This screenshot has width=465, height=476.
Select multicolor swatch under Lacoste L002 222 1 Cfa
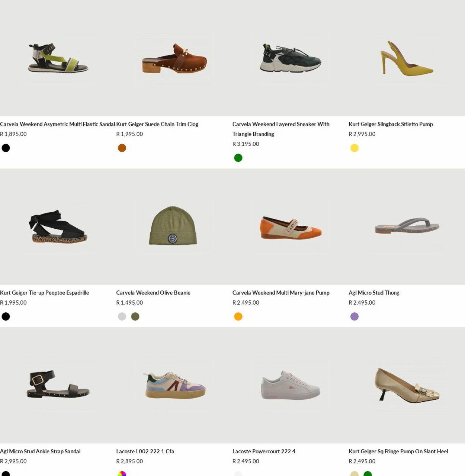coord(122,474)
